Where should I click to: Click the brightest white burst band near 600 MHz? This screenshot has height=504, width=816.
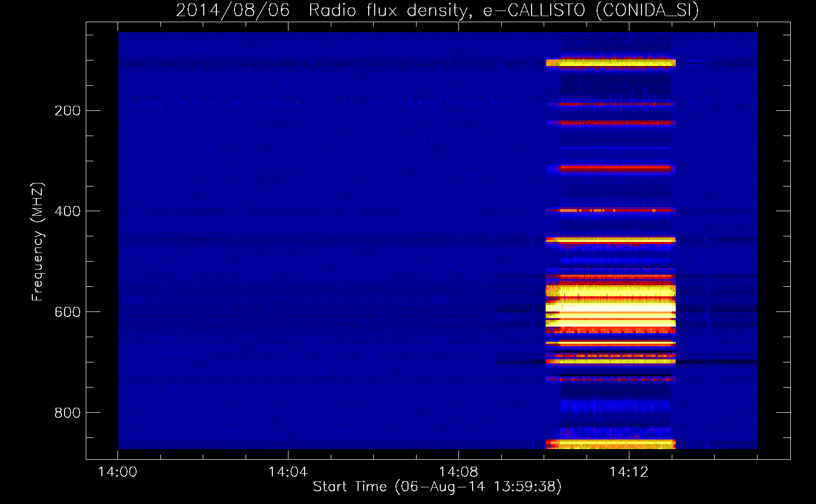611,307
